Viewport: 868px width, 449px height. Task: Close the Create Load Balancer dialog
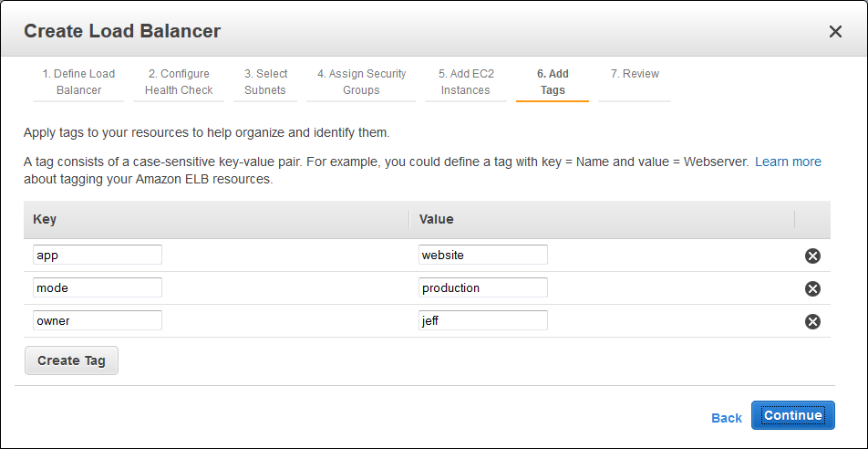click(x=835, y=32)
